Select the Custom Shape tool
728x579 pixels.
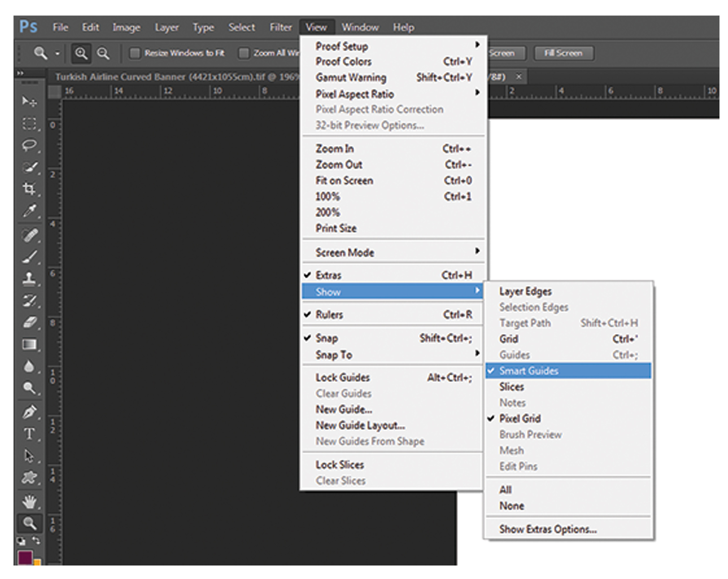[29, 478]
